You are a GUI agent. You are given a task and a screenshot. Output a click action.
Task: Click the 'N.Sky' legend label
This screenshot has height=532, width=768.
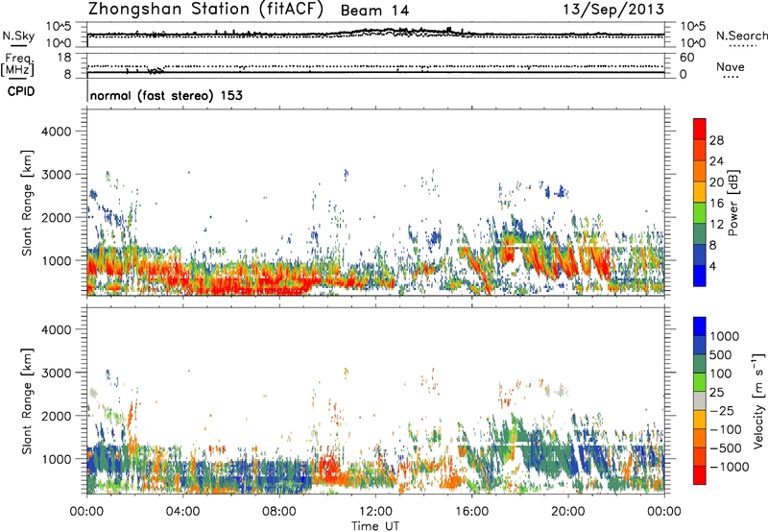[18, 36]
